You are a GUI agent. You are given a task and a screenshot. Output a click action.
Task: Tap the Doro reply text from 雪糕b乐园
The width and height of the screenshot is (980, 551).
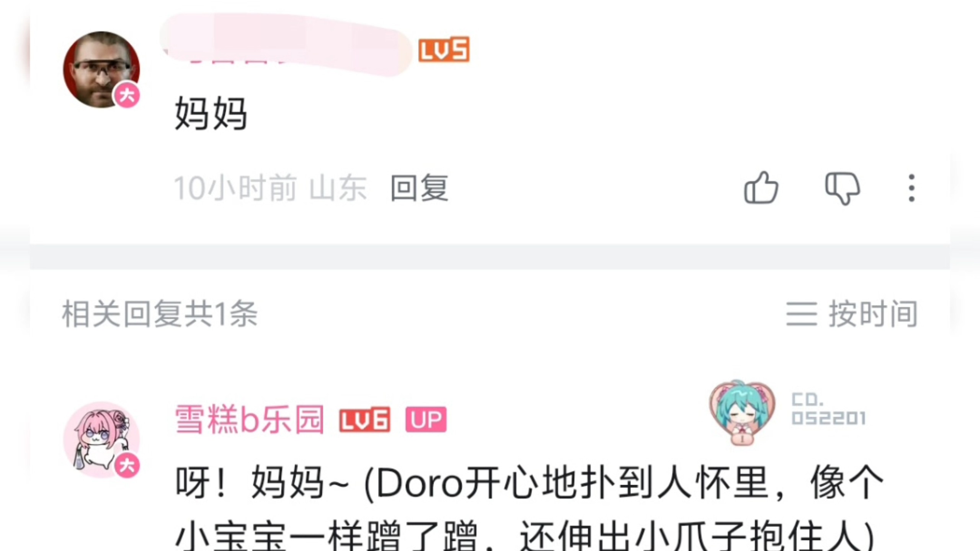pyautogui.click(x=529, y=508)
